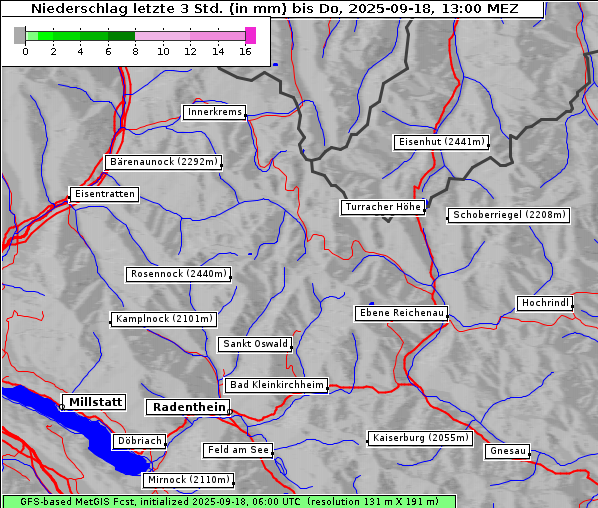Click the Bad Kleinkirchheim label

point(276,385)
